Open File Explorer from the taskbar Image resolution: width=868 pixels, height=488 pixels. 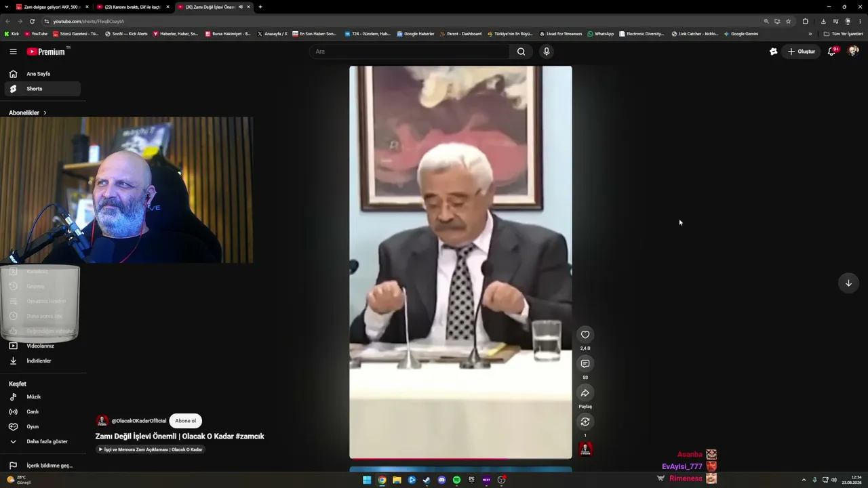tap(397, 480)
